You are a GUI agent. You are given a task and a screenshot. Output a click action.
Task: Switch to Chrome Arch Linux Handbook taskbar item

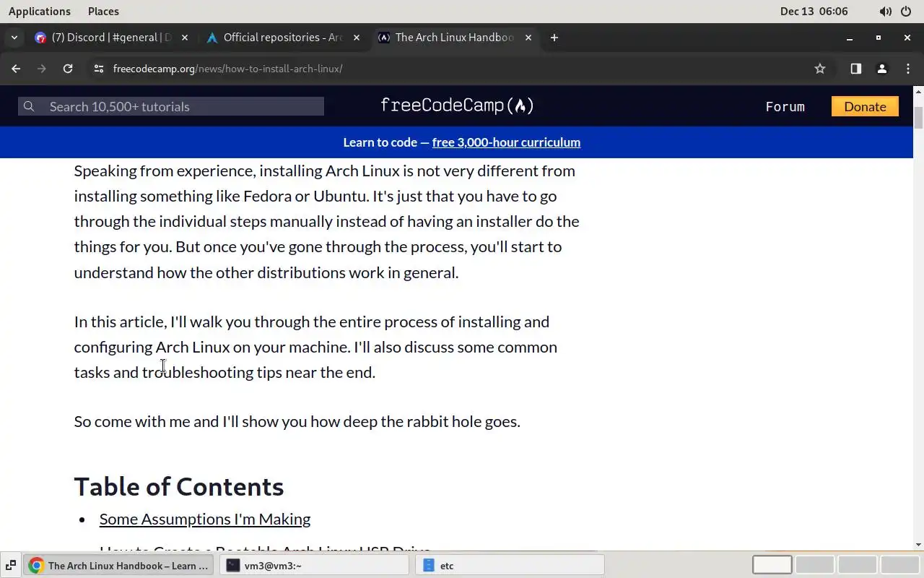[x=119, y=566]
